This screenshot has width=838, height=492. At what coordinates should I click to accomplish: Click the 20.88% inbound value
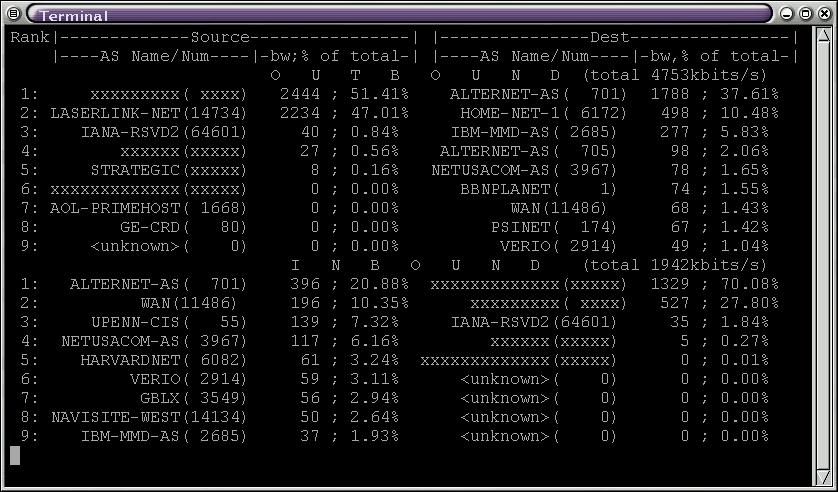click(x=379, y=284)
